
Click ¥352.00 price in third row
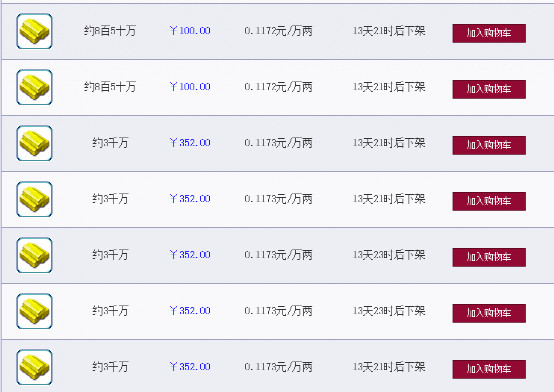[x=190, y=143]
